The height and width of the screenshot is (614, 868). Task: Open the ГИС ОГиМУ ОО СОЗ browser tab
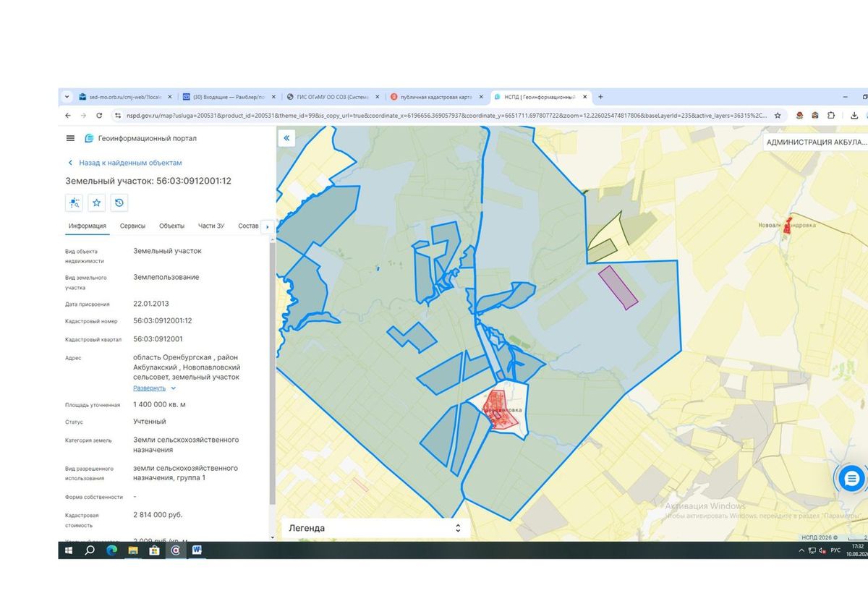(332, 97)
